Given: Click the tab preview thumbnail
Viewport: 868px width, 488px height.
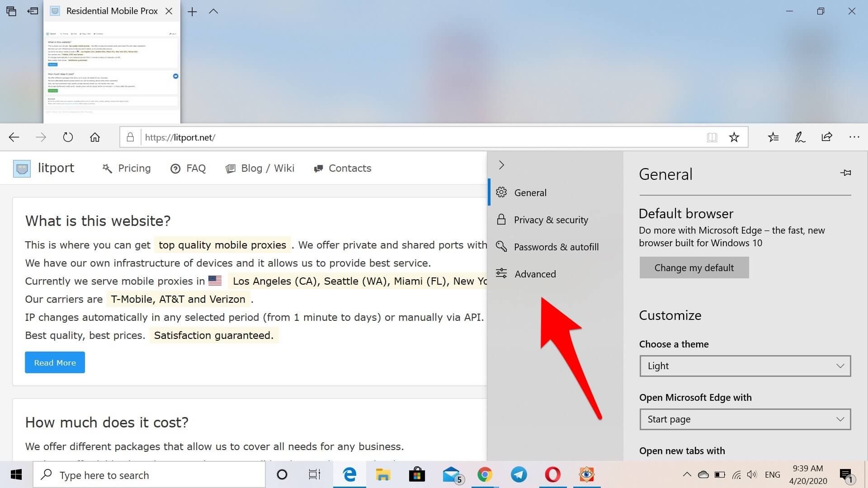Looking at the screenshot, I should click(x=112, y=73).
